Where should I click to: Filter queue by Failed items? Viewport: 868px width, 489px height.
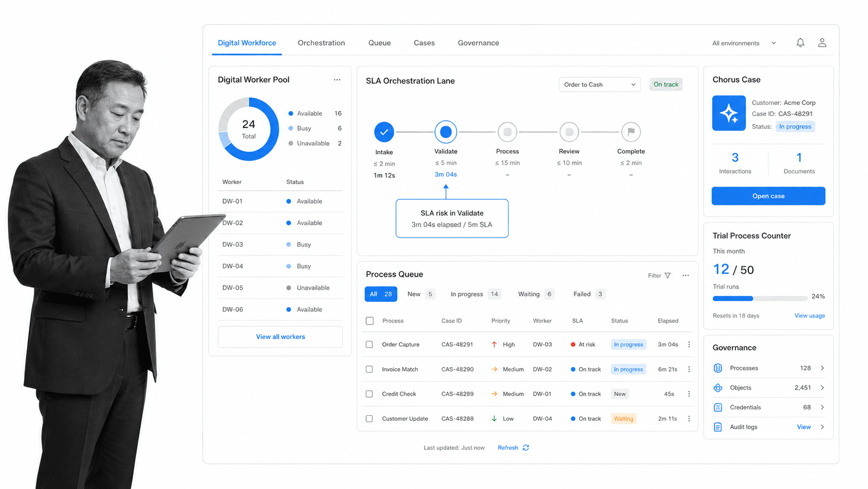pos(589,294)
